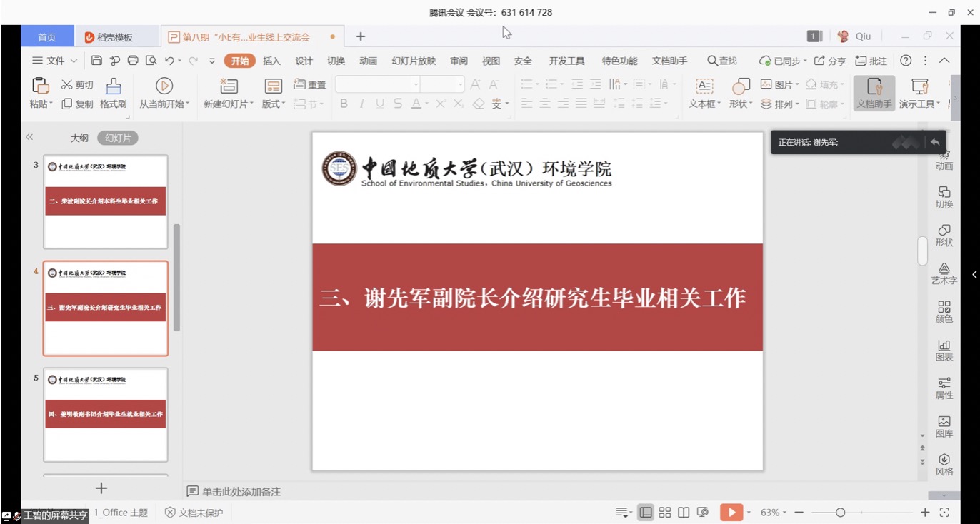Viewport: 980px width, 524px height.
Task: Click the New Slide (新建幻灯片) icon
Action: [x=228, y=86]
